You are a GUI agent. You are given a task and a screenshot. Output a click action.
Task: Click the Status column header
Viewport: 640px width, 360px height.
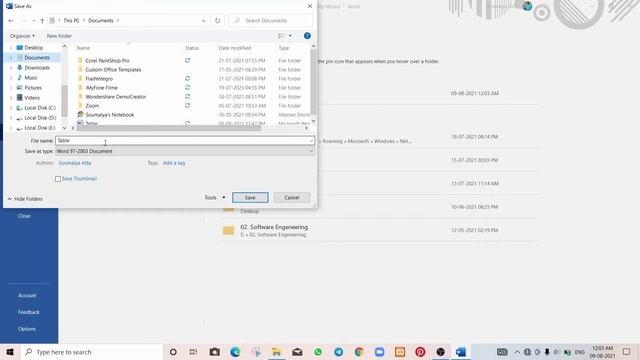[x=191, y=48]
